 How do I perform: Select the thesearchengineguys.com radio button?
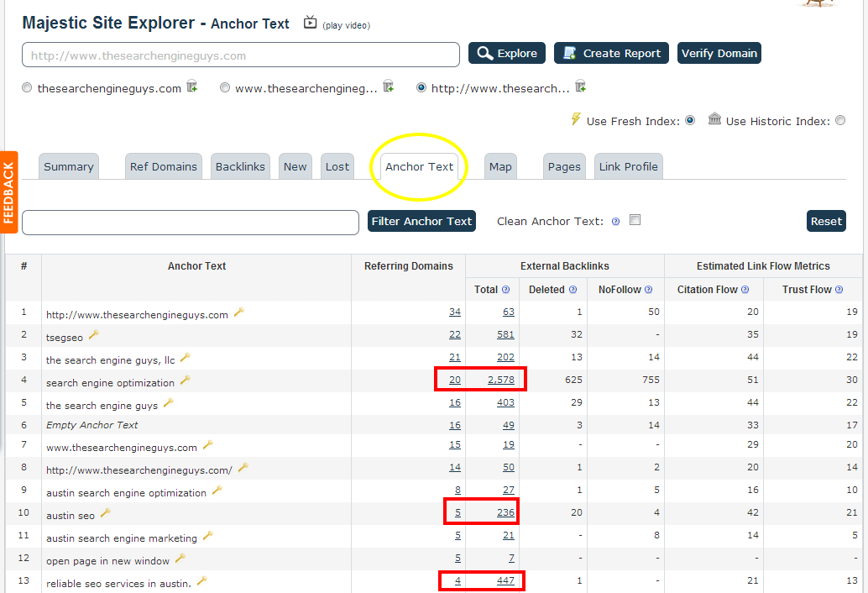point(27,87)
